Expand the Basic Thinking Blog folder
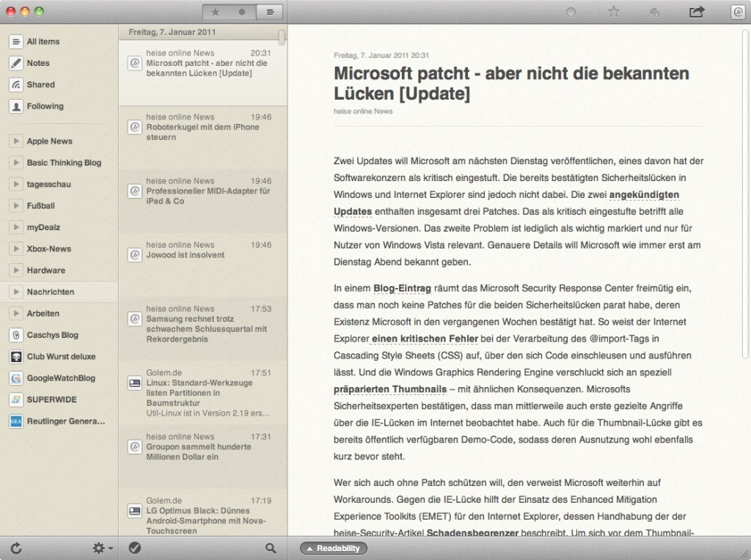 click(x=16, y=163)
